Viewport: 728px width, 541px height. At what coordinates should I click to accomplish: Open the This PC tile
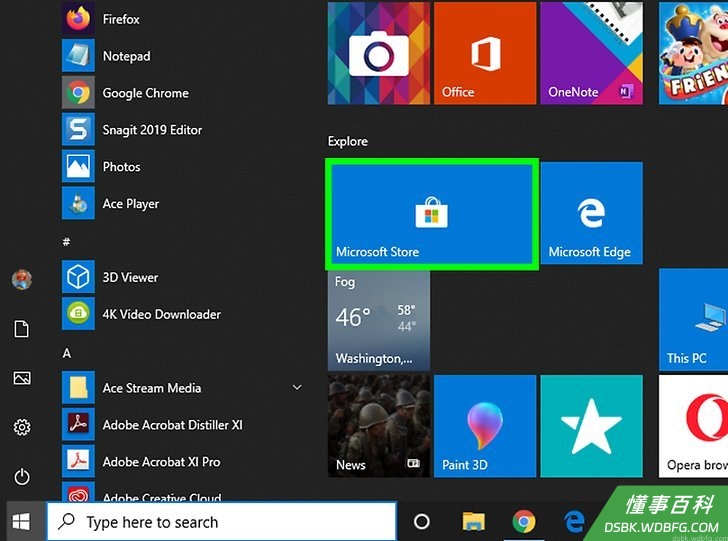click(x=693, y=320)
